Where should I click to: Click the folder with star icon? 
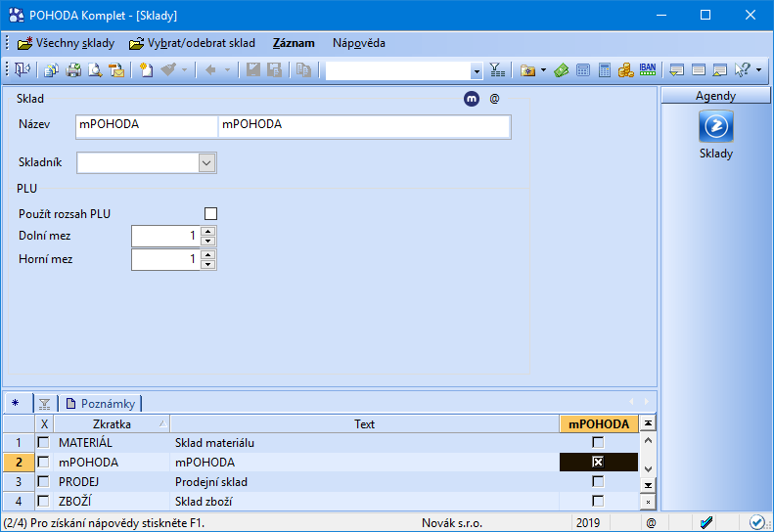pos(527,70)
